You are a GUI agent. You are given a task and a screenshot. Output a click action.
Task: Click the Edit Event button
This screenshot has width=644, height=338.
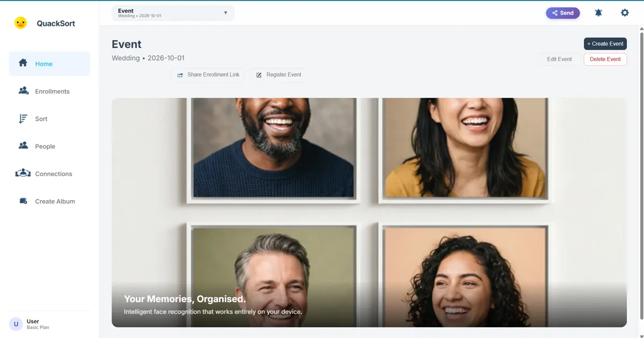[x=559, y=59]
